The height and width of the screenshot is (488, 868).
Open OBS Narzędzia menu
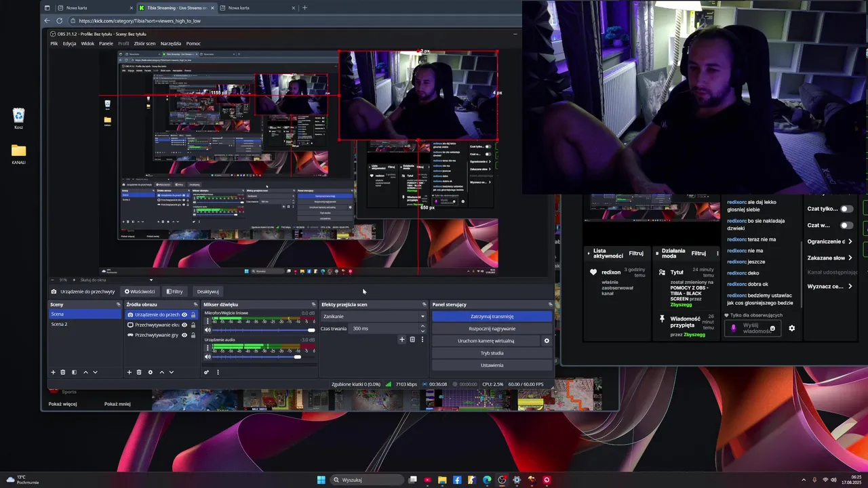point(171,43)
